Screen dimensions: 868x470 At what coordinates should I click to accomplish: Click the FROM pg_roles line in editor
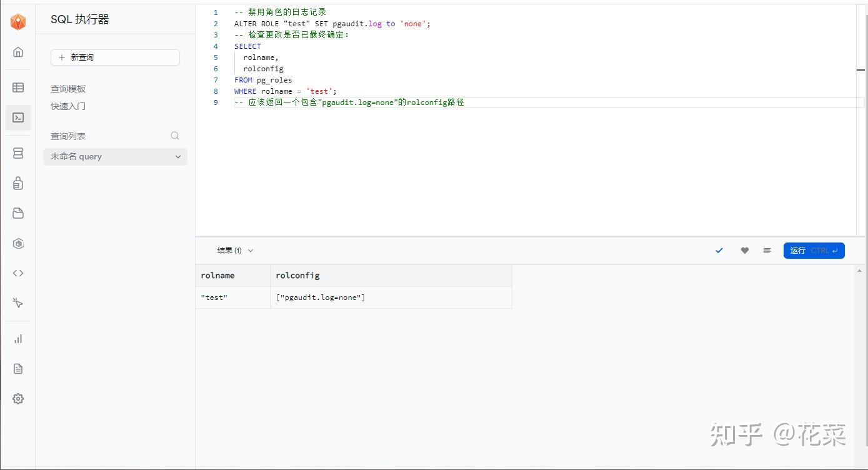263,80
